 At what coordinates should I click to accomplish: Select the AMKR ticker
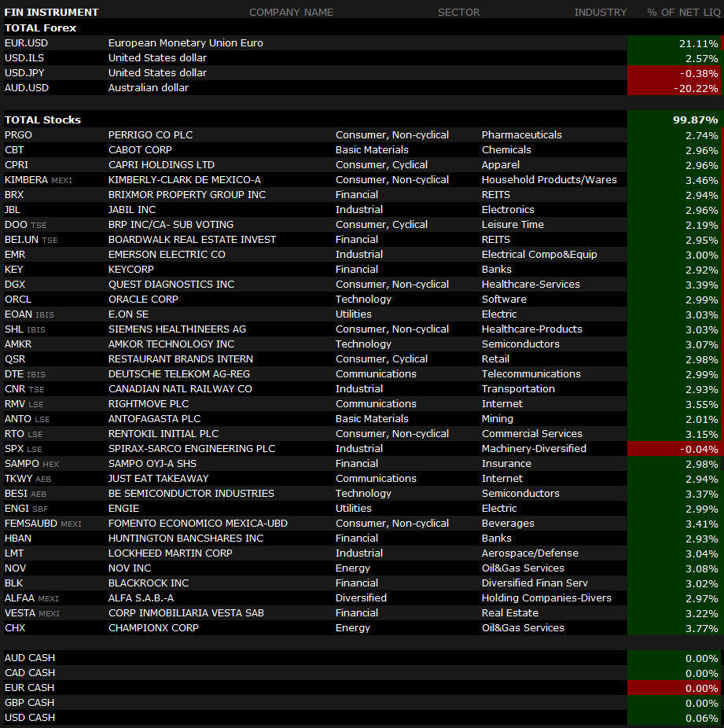tap(18, 344)
